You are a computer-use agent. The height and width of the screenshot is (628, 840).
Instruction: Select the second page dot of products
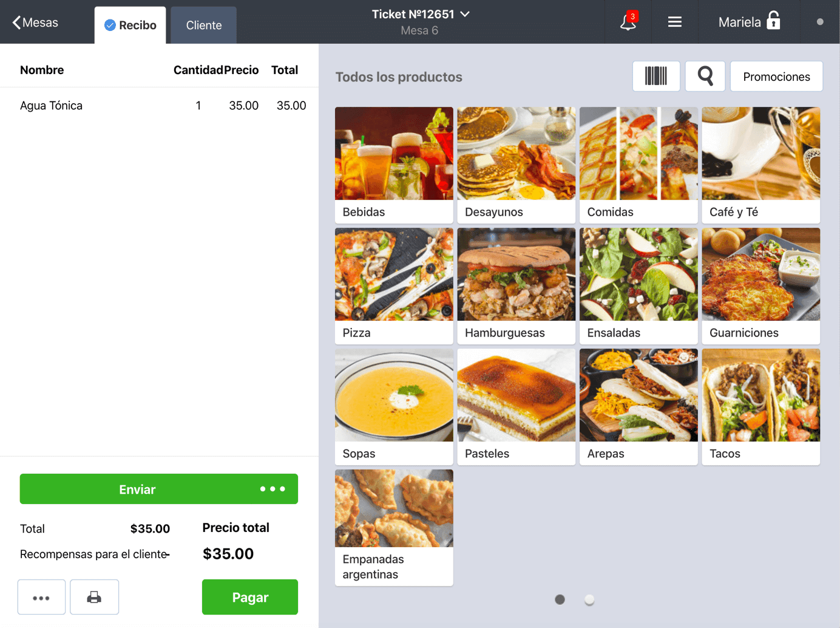pyautogui.click(x=589, y=599)
